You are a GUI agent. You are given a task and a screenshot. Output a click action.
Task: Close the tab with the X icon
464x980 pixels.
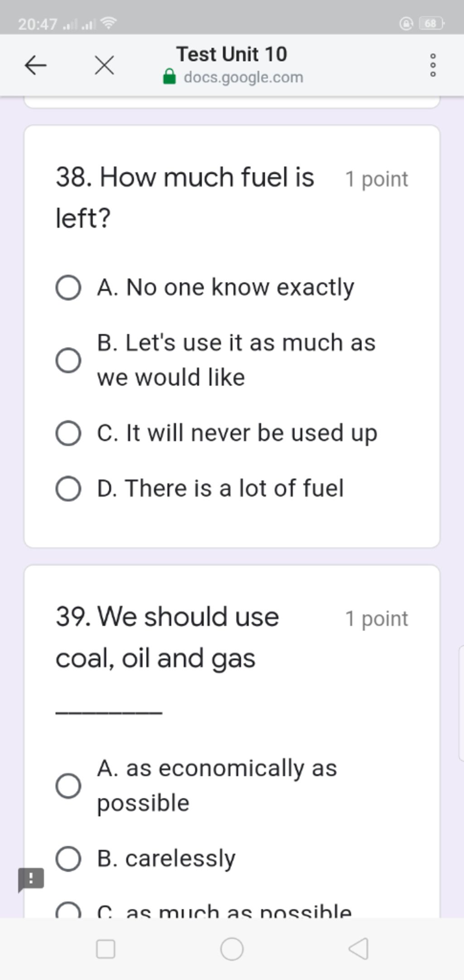(x=104, y=66)
